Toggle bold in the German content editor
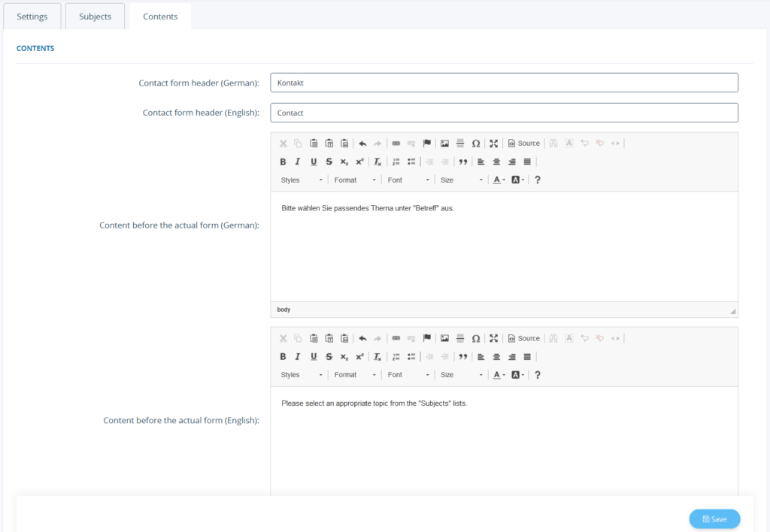 pos(283,162)
